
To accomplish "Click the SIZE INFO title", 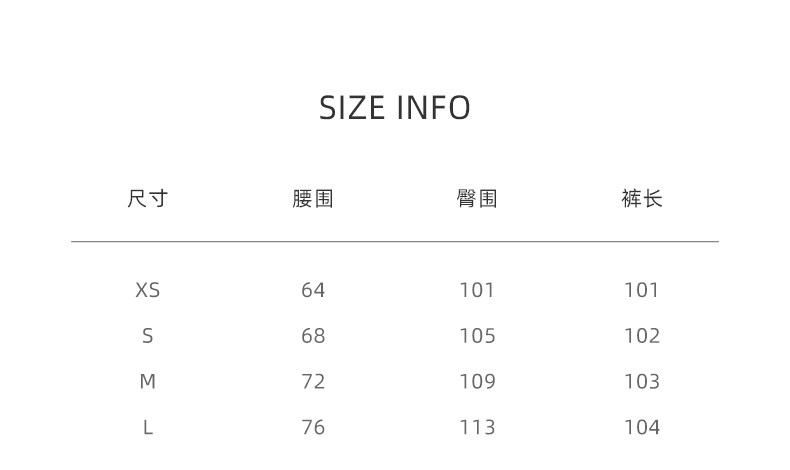I will point(395,107).
